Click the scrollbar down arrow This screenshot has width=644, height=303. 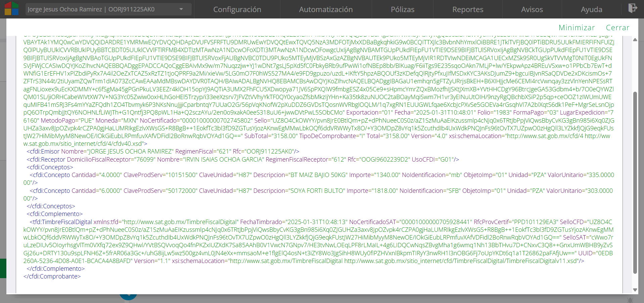pyautogui.click(x=635, y=290)
